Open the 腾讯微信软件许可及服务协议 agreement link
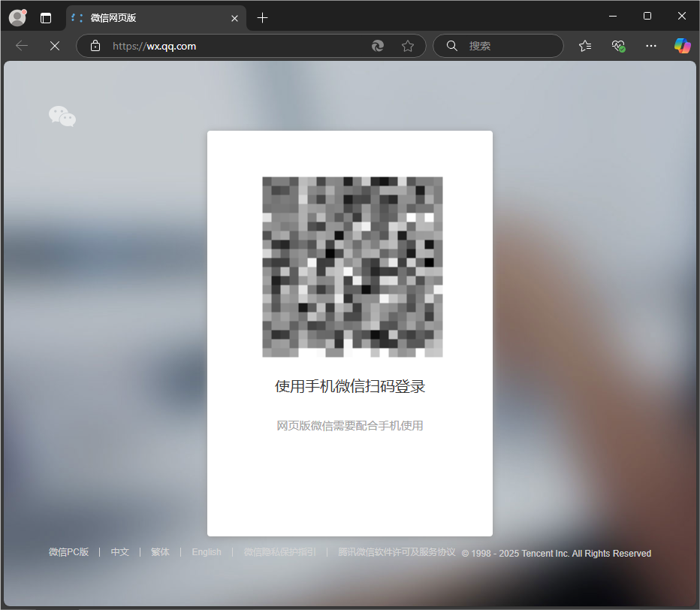Image resolution: width=700 pixels, height=610 pixels. (x=396, y=552)
